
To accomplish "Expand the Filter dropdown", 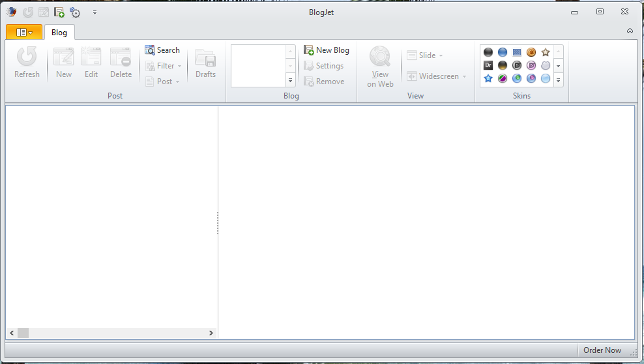I will pyautogui.click(x=164, y=66).
